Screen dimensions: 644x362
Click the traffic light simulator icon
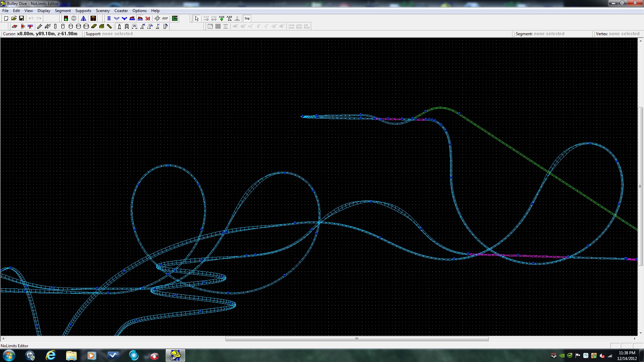click(x=66, y=18)
